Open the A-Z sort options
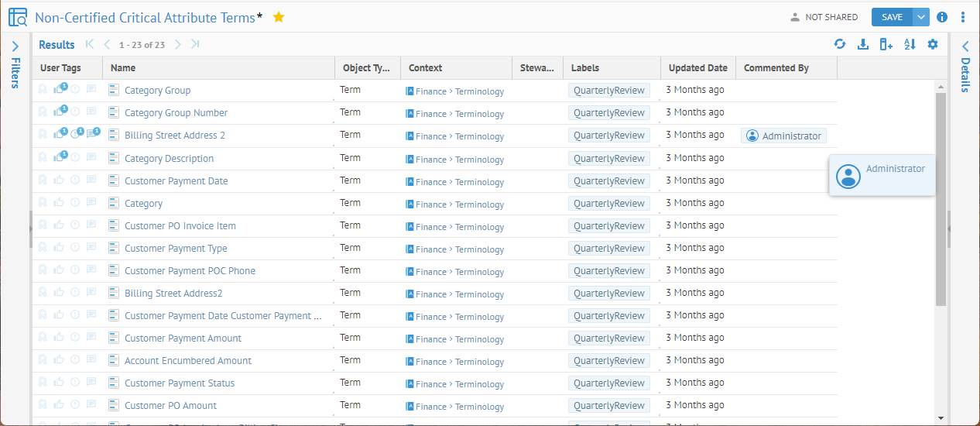Image resolution: width=980 pixels, height=426 pixels. pos(910,44)
